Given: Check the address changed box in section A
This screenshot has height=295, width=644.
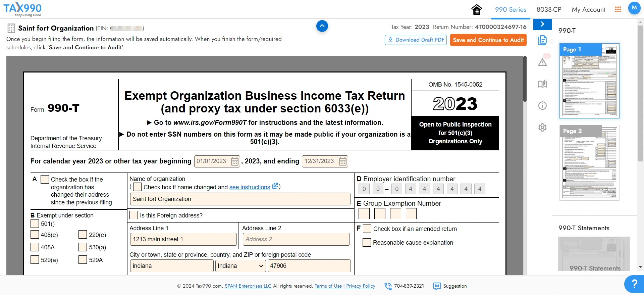Looking at the screenshot, I should [x=45, y=179].
